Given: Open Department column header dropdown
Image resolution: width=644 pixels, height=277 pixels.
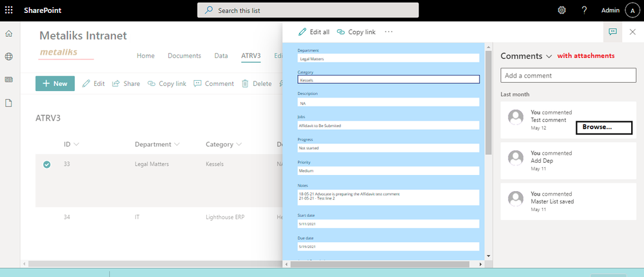Looking at the screenshot, I should (x=177, y=145).
